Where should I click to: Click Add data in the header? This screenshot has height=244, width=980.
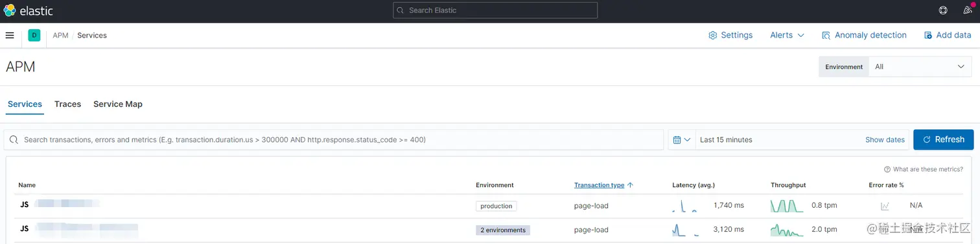coord(948,36)
